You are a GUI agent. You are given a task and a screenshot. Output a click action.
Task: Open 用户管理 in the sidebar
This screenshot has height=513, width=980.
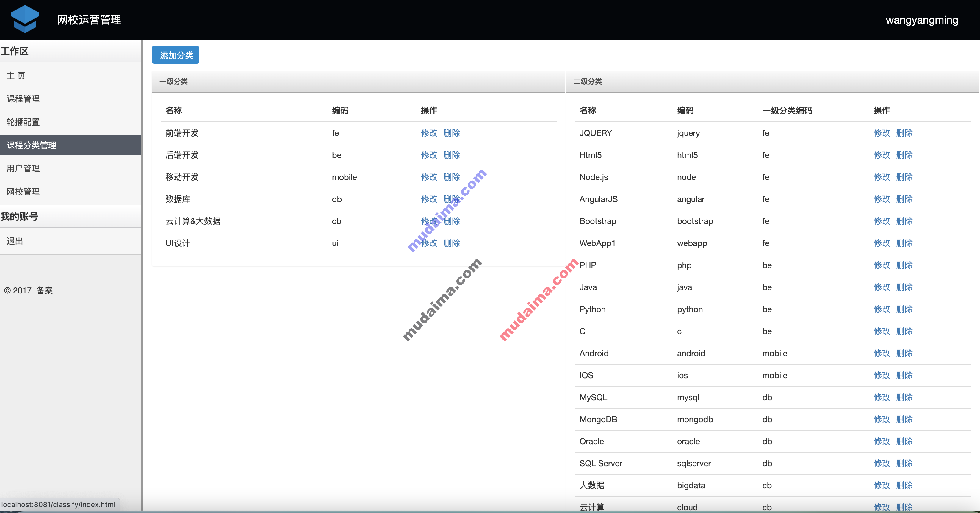tap(23, 169)
